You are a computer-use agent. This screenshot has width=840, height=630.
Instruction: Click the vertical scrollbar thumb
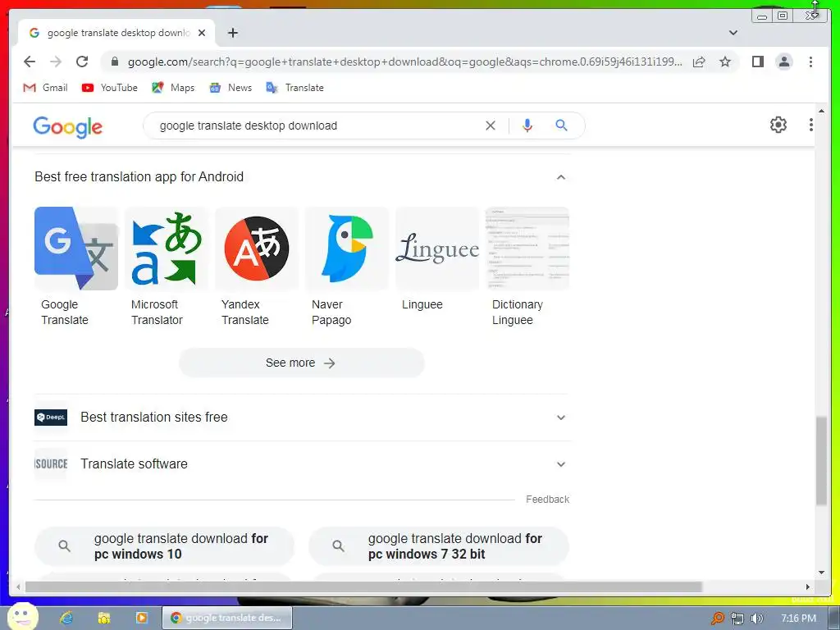(x=821, y=461)
